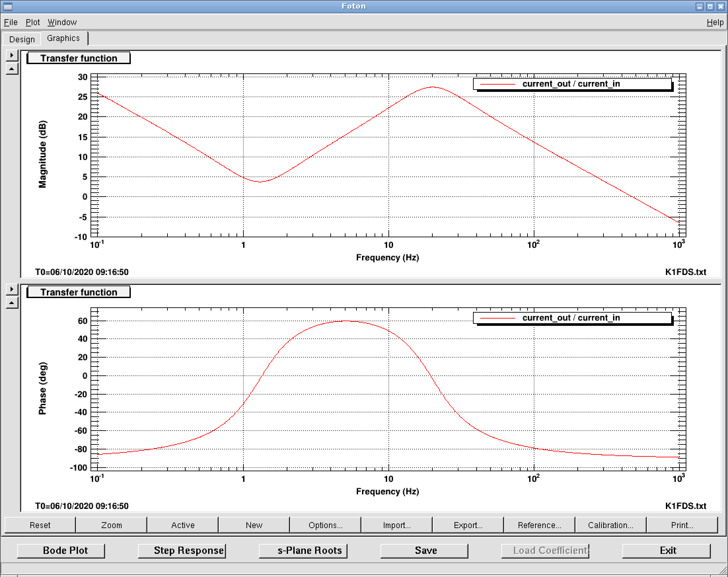Click the magnitude plot's Frequency (Hz) label
The image size is (728, 577).
(387, 257)
